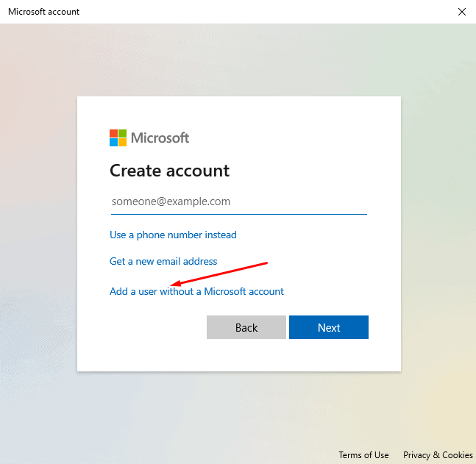
Task: Choose 'Add a user without a Microsoft account'
Action: point(196,291)
